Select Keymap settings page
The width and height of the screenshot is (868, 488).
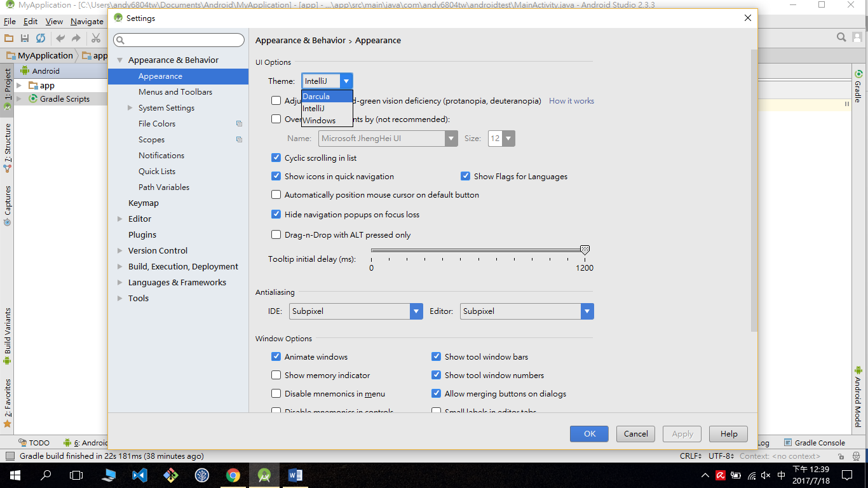coord(144,203)
